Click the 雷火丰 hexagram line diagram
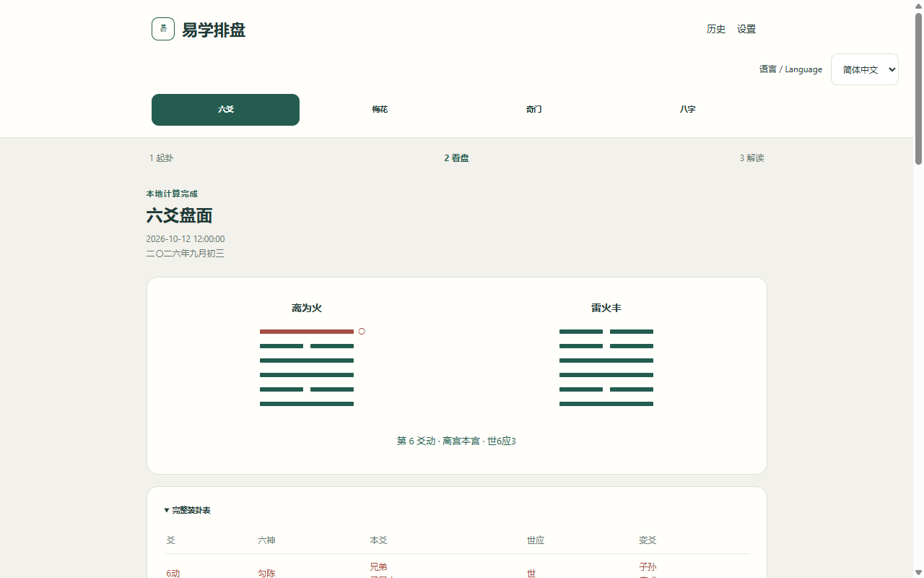This screenshot has height=578, width=924. [x=606, y=368]
